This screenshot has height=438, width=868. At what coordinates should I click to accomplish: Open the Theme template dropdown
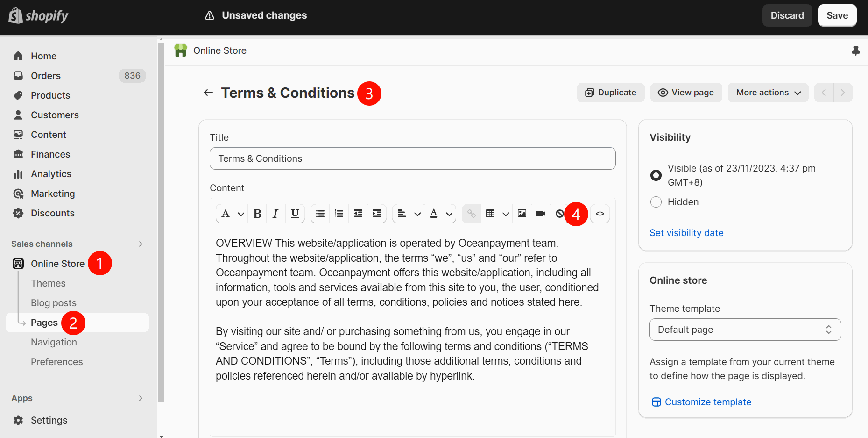(x=745, y=330)
